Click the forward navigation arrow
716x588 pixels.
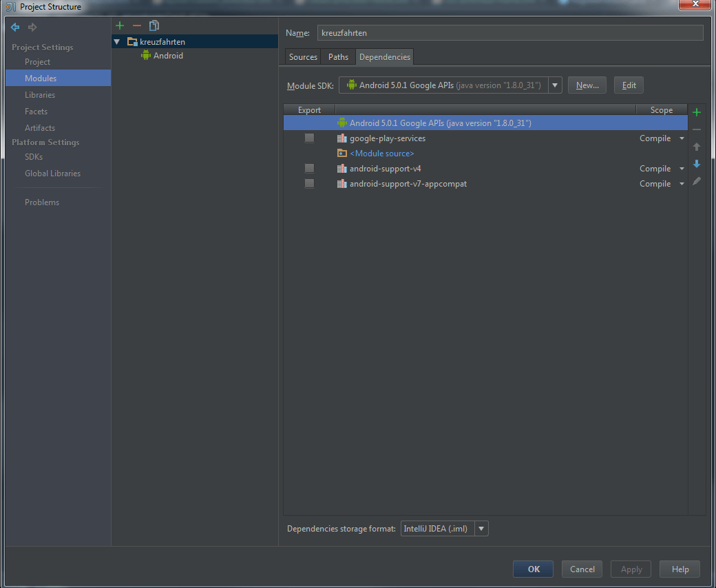(x=32, y=28)
